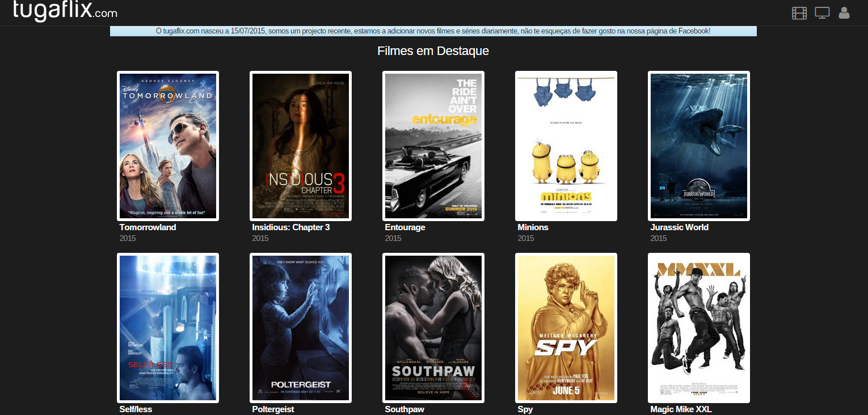Image resolution: width=868 pixels, height=415 pixels.
Task: Click the Poltergeist title text
Action: [x=273, y=409]
